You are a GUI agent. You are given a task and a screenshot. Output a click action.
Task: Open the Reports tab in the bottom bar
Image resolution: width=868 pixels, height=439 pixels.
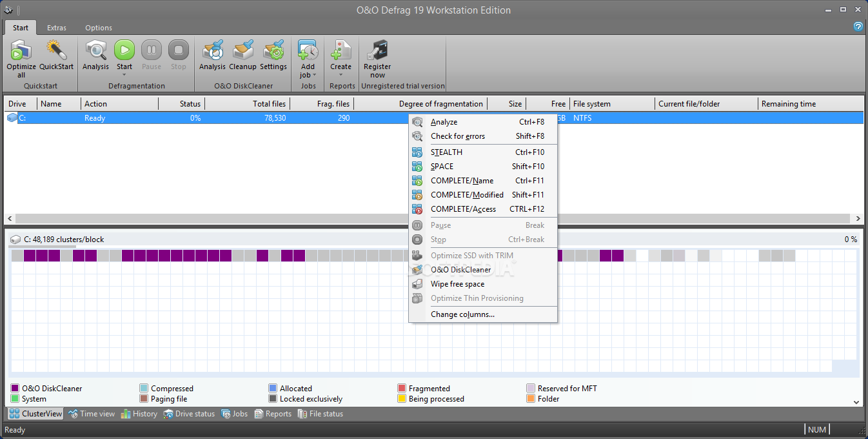(273, 414)
